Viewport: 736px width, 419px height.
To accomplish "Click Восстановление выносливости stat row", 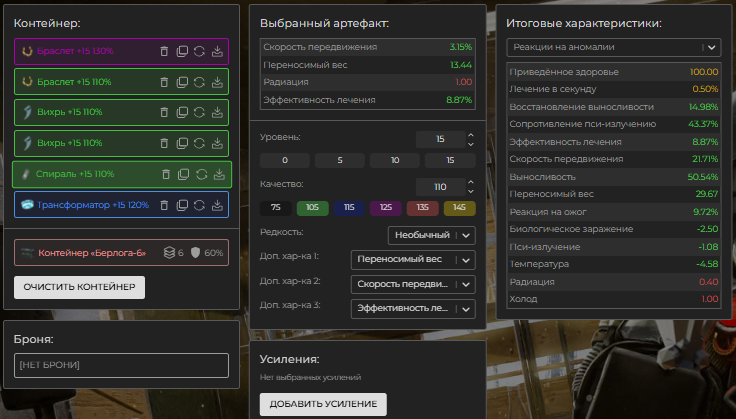I will (x=613, y=107).
